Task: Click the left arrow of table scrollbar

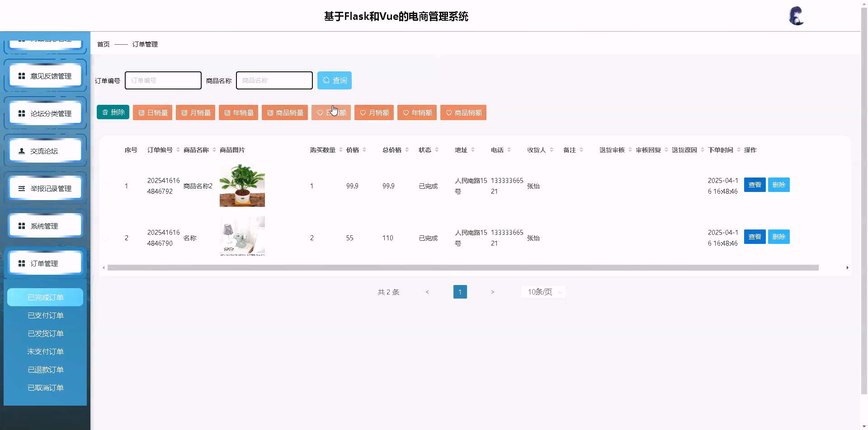Action: pyautogui.click(x=104, y=268)
